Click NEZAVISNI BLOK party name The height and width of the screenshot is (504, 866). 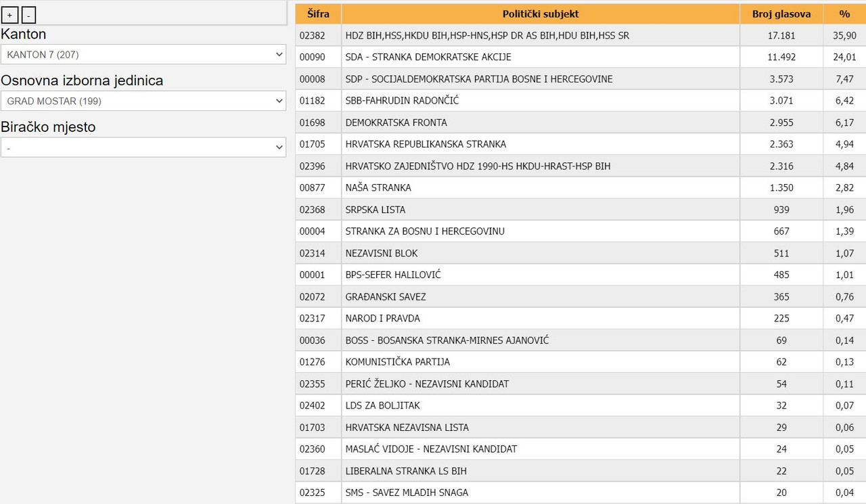(382, 253)
